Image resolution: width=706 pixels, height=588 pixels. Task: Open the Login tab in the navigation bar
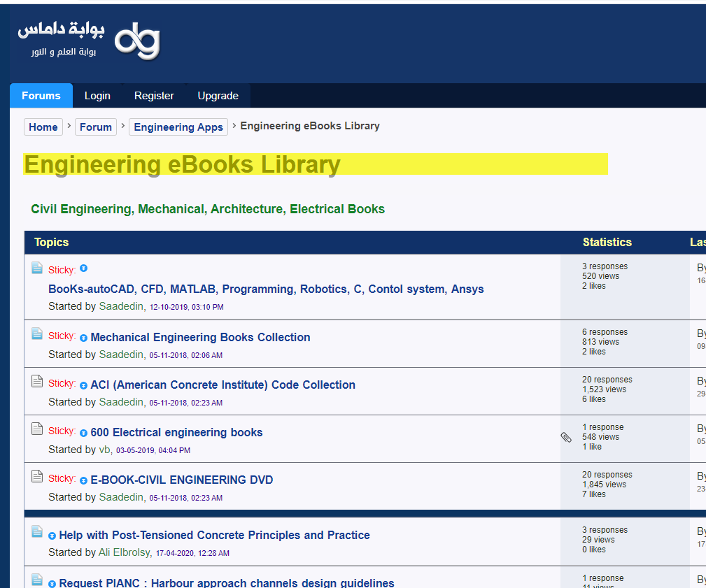pyautogui.click(x=97, y=95)
